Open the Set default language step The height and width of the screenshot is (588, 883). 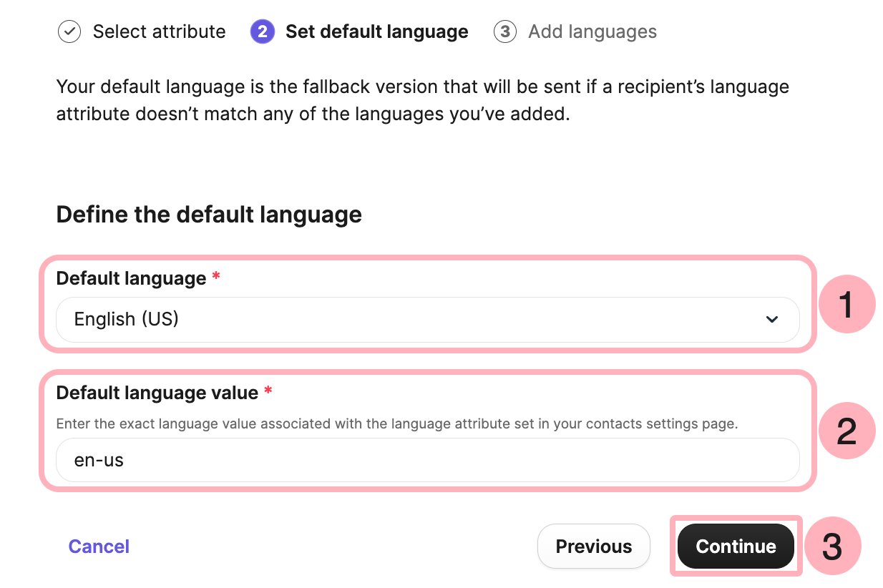pos(376,31)
